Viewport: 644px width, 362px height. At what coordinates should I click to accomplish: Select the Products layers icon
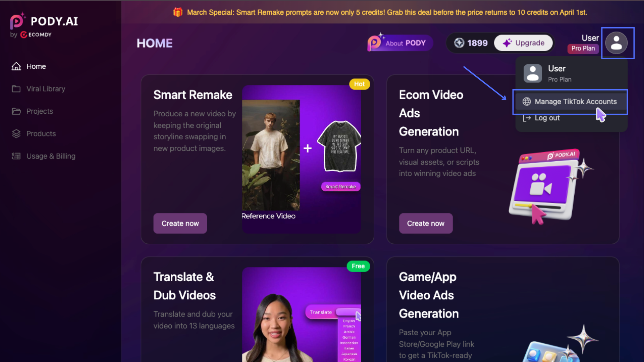tap(16, 134)
